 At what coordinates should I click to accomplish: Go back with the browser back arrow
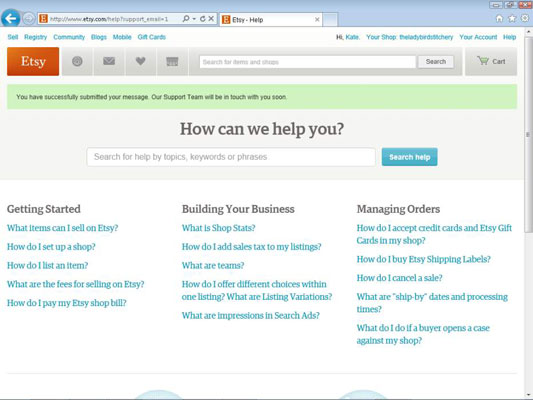11,18
